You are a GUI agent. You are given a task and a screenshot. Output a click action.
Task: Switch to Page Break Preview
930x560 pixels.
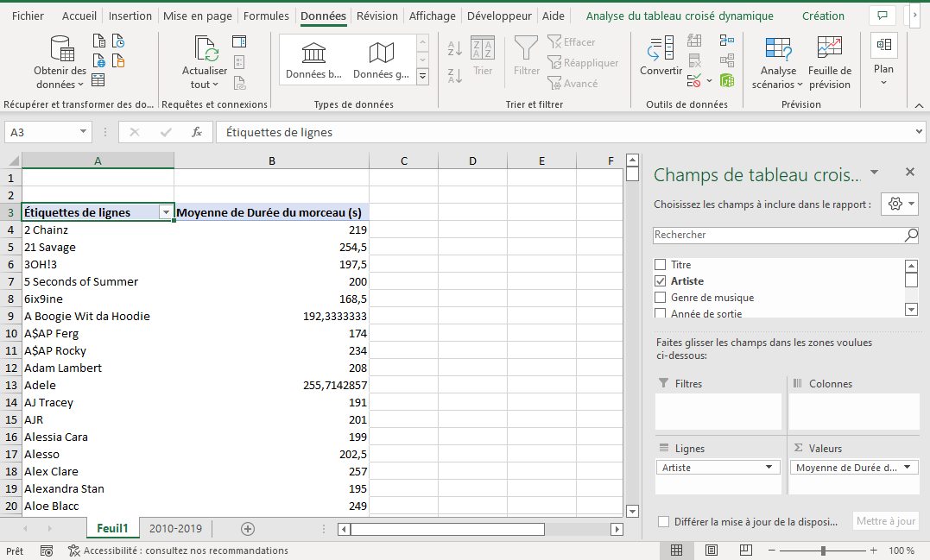[x=745, y=551]
